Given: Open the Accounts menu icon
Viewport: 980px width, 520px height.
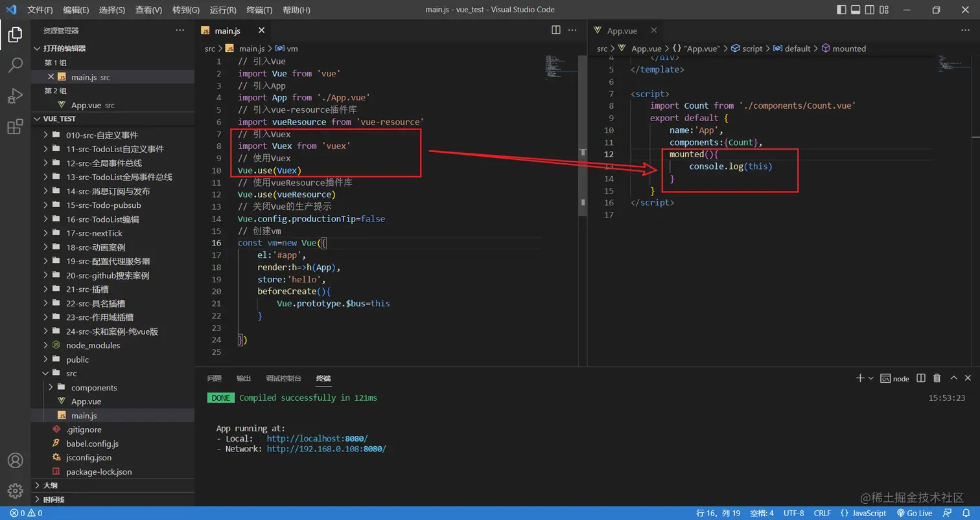Looking at the screenshot, I should point(15,460).
